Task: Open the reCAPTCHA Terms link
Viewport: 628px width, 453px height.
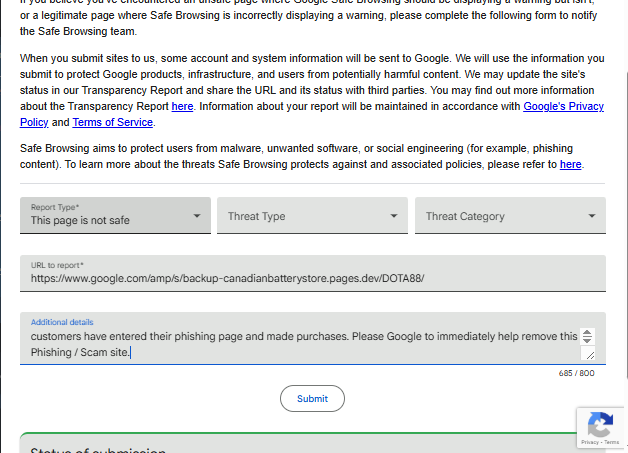Action: [612, 442]
